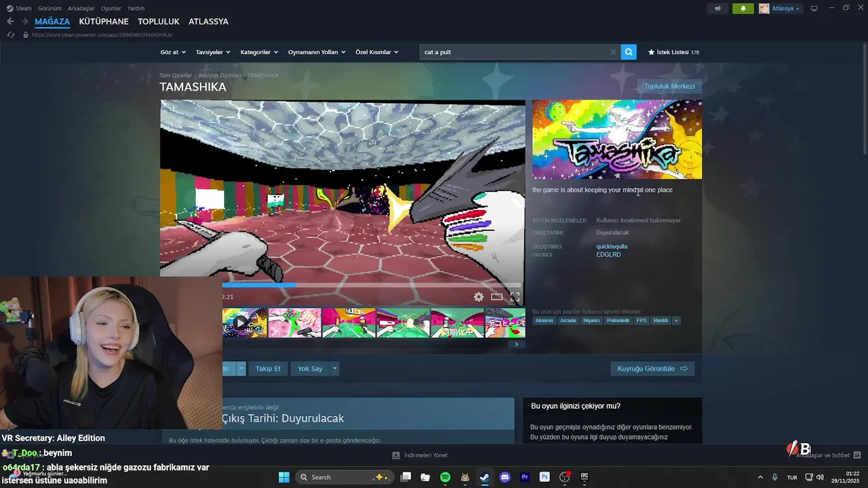
Task: Click the trailer video progress bar
Action: point(372,285)
